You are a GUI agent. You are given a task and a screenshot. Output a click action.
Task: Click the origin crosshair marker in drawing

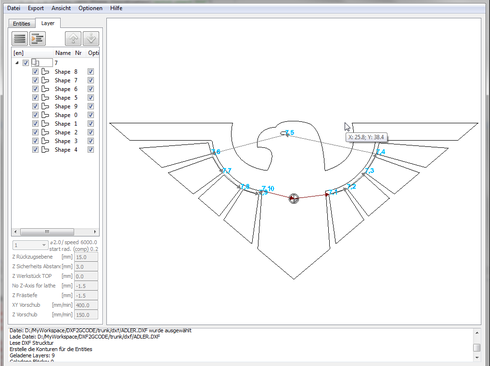point(293,198)
